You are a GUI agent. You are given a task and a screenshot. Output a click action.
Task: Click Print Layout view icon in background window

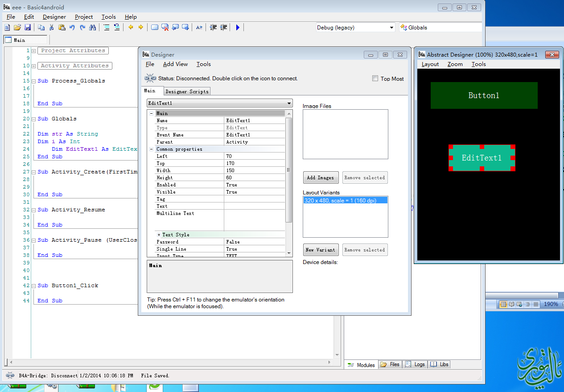(x=503, y=304)
